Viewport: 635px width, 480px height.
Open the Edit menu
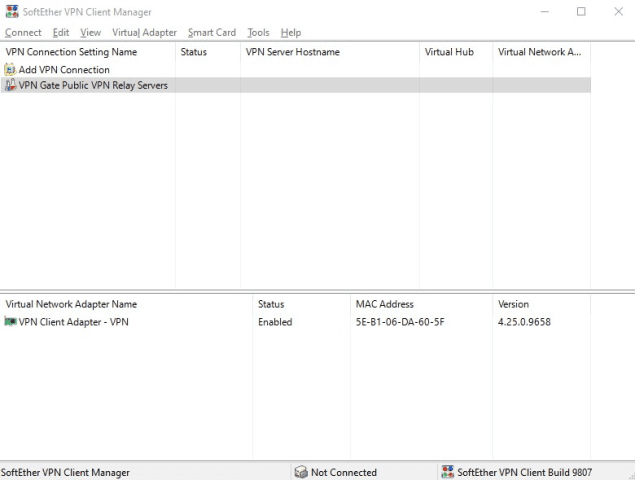(x=61, y=32)
